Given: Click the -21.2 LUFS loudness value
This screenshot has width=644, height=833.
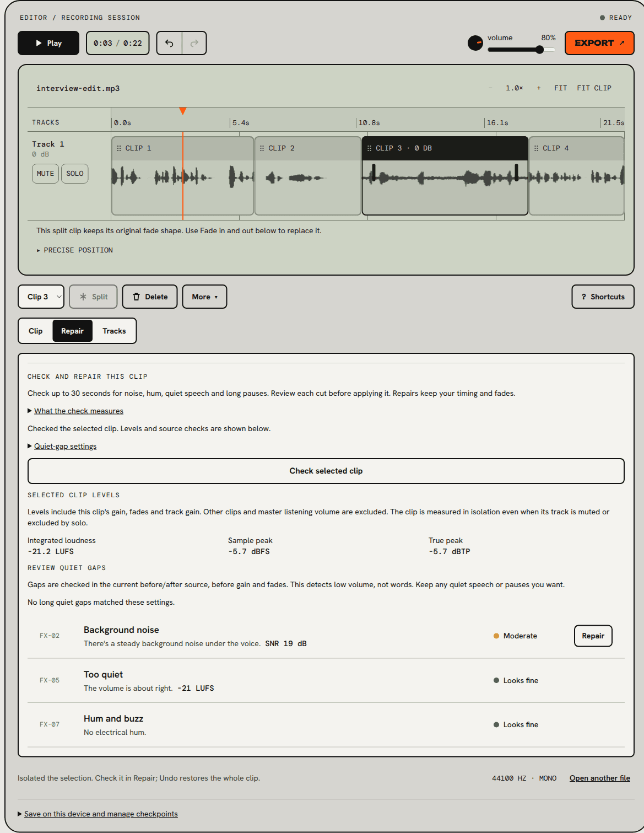Looking at the screenshot, I should click(51, 551).
